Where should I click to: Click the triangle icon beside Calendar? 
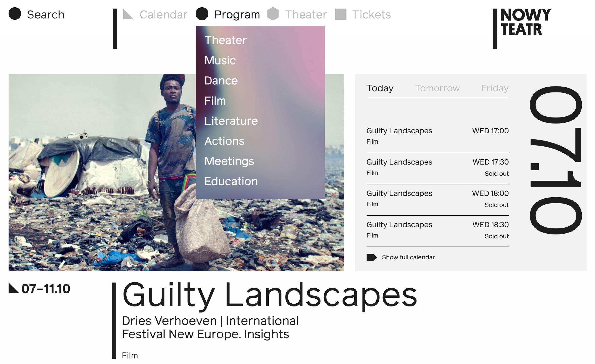point(128,14)
